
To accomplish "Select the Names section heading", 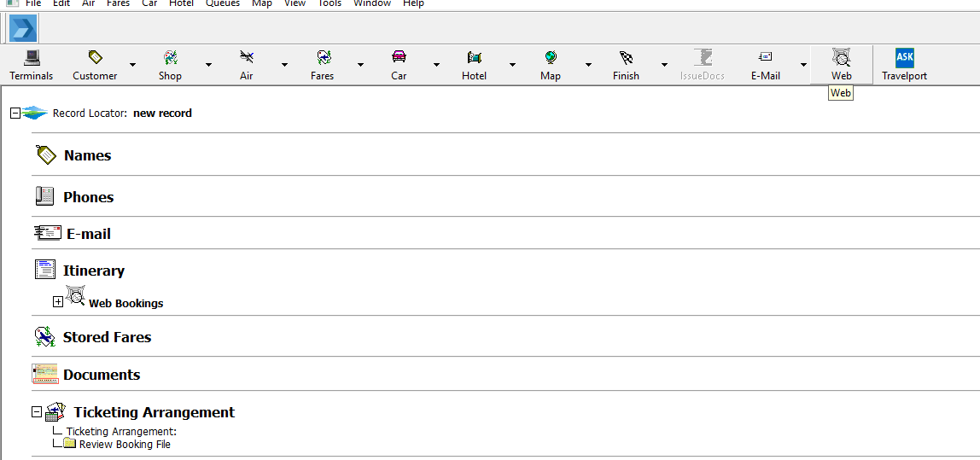I will (x=87, y=155).
